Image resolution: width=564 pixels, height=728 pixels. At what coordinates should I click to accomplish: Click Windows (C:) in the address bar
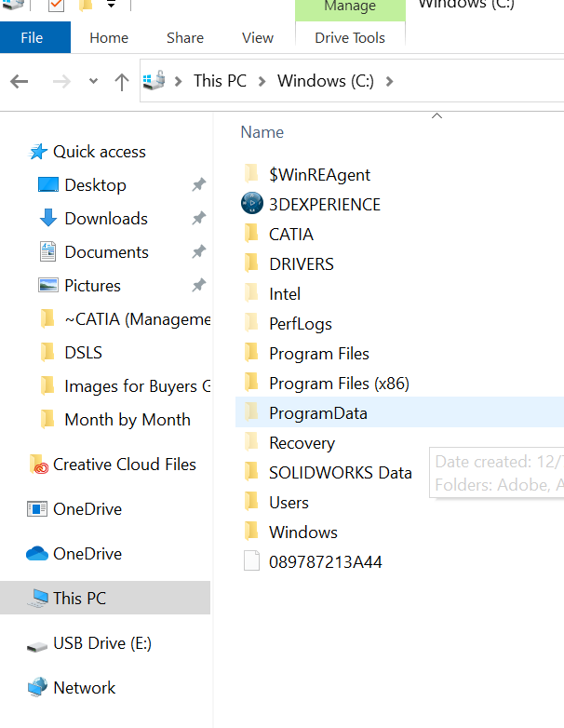click(x=326, y=81)
